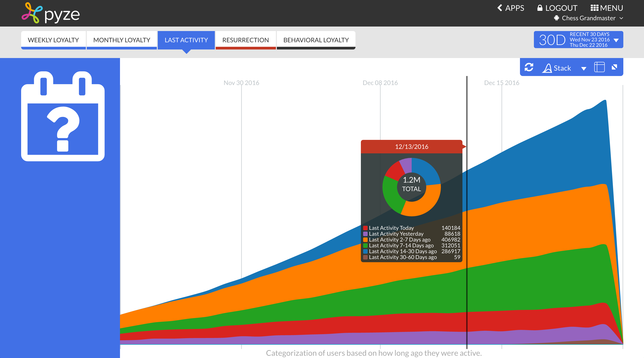Expand the Chess Grandmaster app chevron
The image size is (644, 358).
621,18
